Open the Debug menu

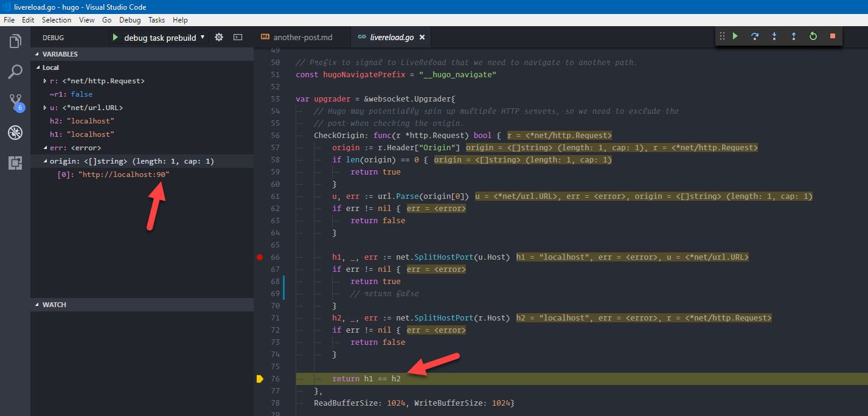coord(130,20)
